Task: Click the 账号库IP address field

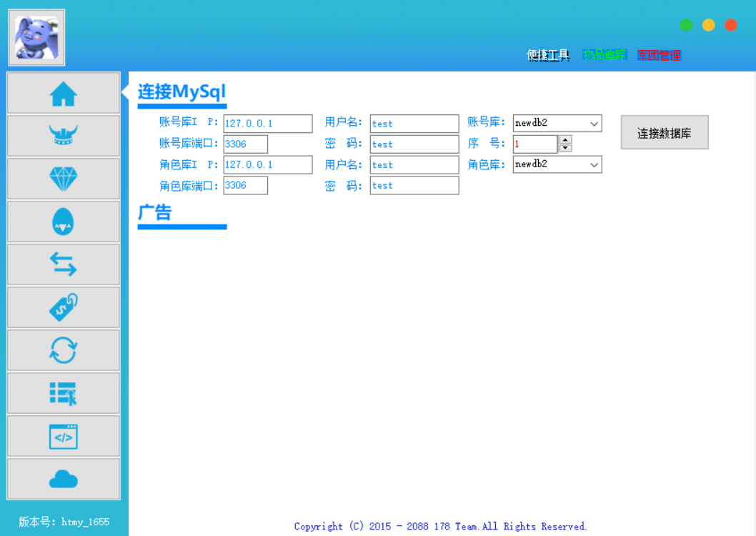Action: (x=267, y=124)
